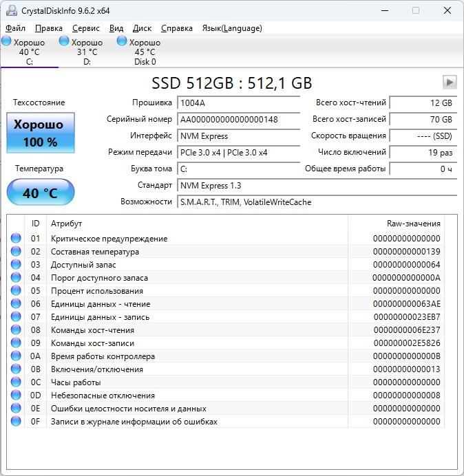The height and width of the screenshot is (476, 464).
Task: Open the Сервис menu
Action: [86, 28]
